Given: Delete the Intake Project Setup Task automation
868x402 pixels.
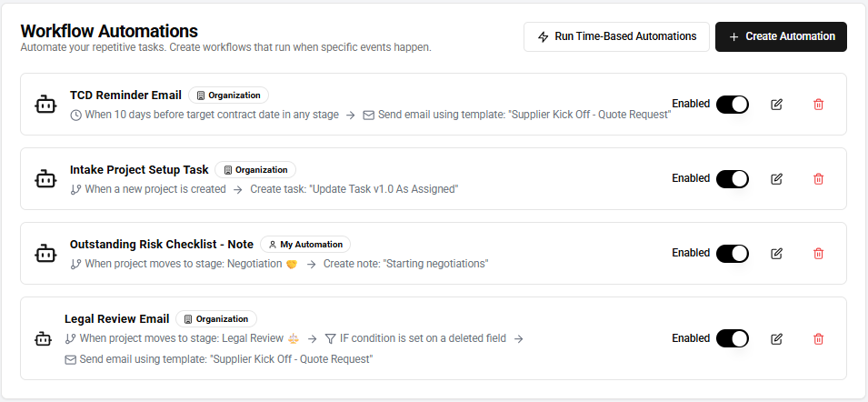Looking at the screenshot, I should (818, 179).
